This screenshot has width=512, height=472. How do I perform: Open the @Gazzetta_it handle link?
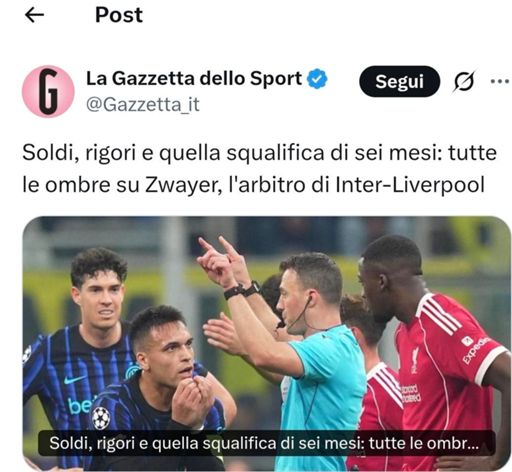(x=143, y=105)
